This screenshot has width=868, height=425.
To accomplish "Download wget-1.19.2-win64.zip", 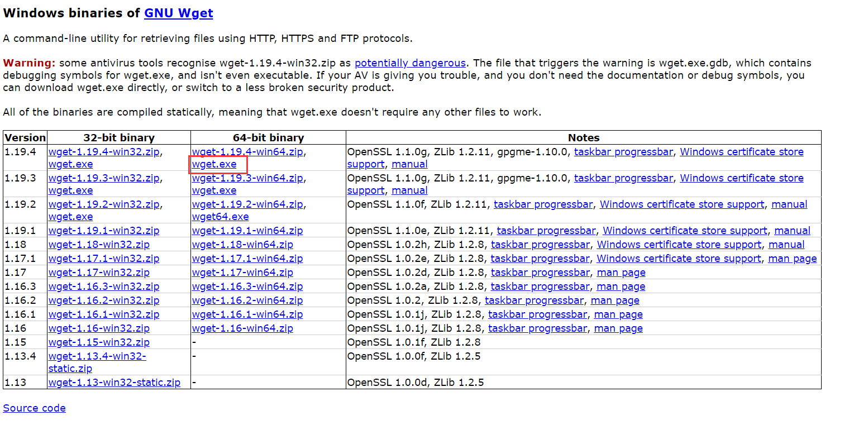I will 247,204.
